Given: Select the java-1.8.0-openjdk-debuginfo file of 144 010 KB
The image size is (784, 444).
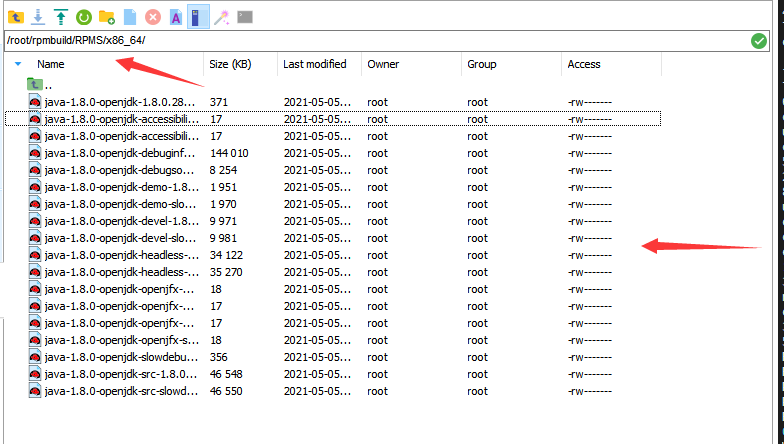Looking at the screenshot, I should tap(114, 153).
